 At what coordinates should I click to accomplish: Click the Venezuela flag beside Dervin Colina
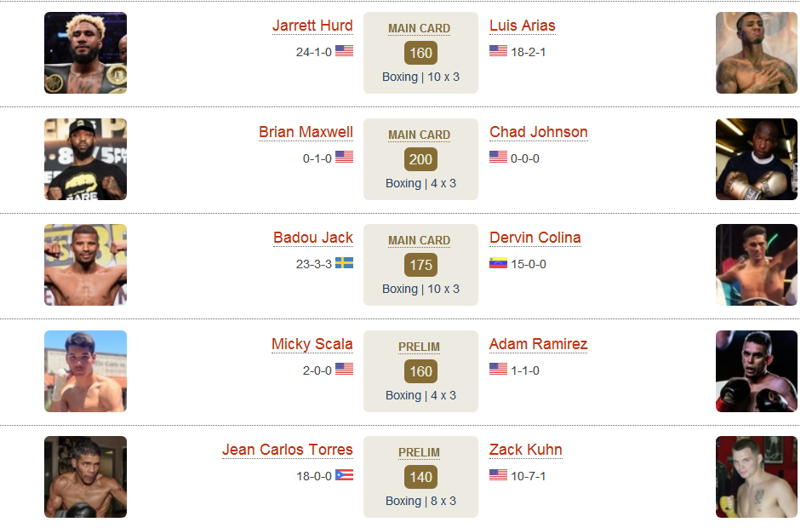tap(498, 263)
